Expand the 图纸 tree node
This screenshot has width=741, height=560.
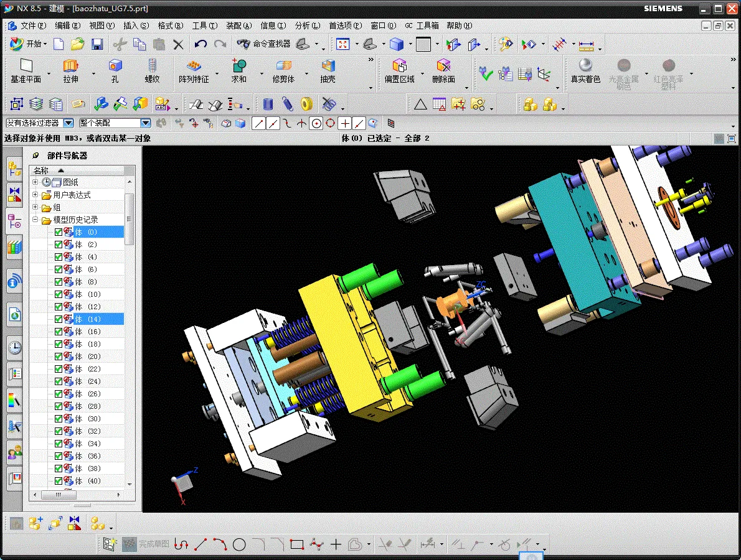pyautogui.click(x=35, y=182)
